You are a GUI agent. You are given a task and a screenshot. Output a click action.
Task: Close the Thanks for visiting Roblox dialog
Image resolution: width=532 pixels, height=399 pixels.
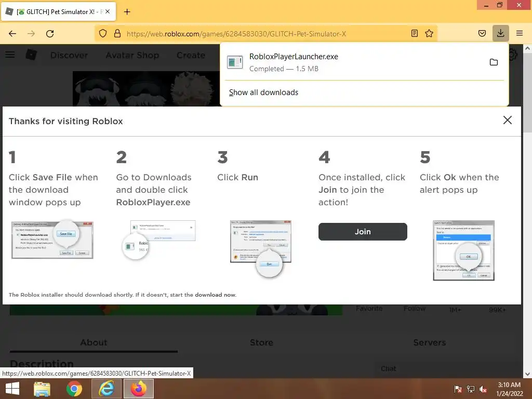[507, 120]
